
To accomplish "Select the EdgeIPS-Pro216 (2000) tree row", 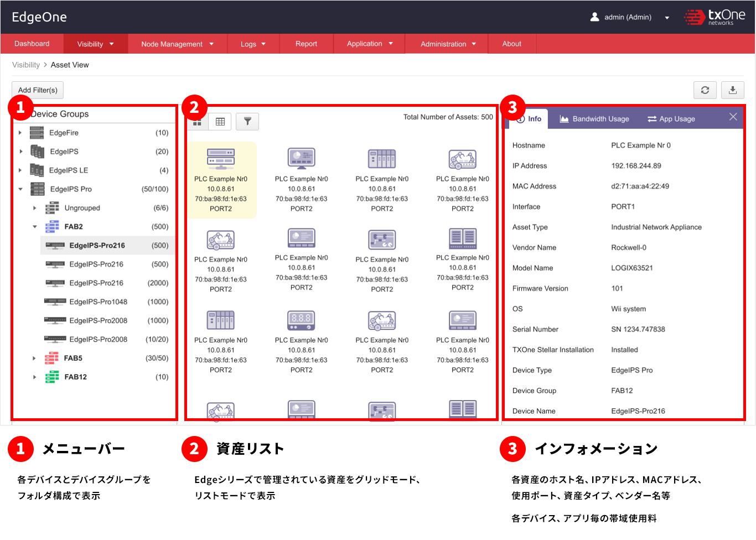I will pos(108,283).
